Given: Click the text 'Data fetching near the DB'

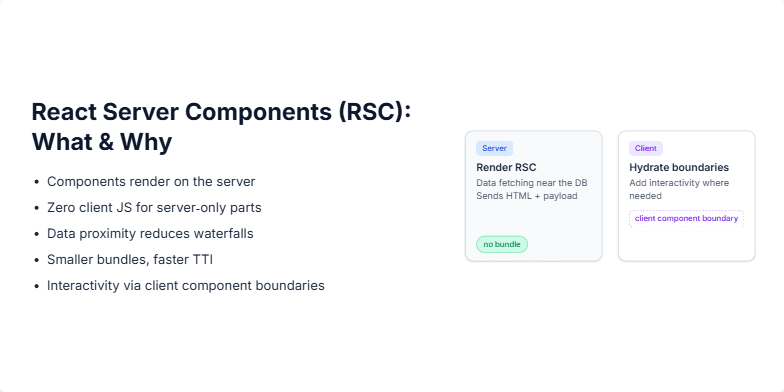Looking at the screenshot, I should [x=532, y=183].
